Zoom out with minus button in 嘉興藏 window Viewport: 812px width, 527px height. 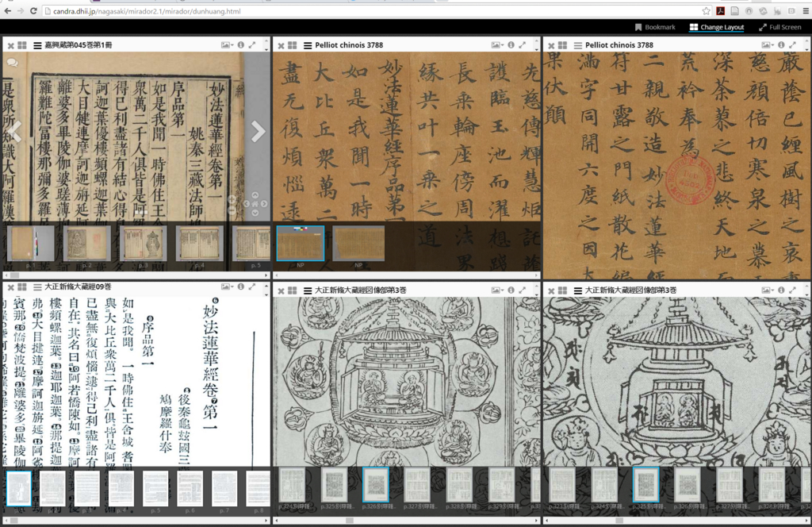point(232,210)
